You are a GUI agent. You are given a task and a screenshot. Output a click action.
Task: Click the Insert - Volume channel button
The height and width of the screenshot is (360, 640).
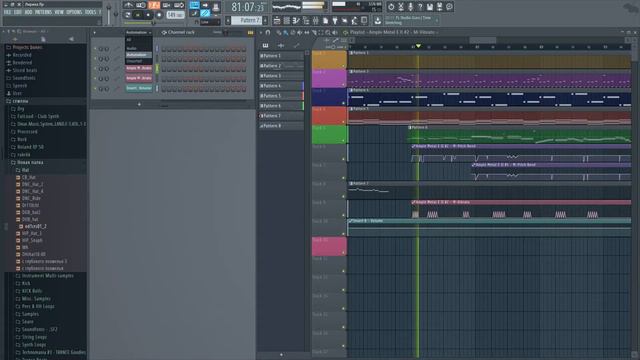(x=139, y=88)
